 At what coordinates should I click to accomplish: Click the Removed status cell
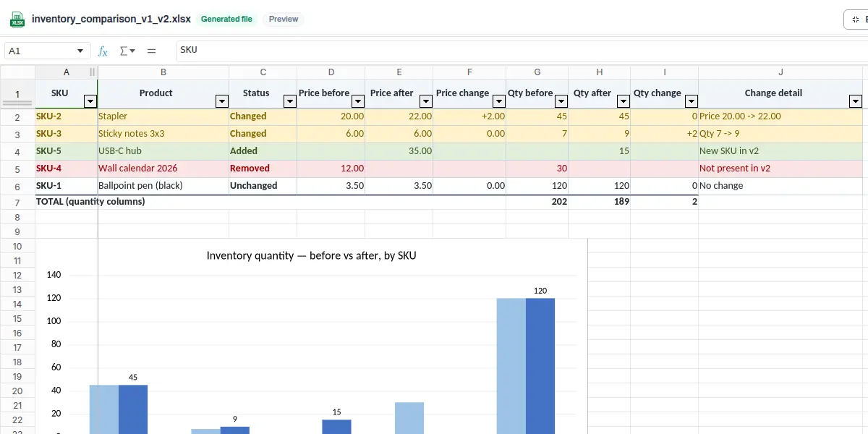coord(263,169)
